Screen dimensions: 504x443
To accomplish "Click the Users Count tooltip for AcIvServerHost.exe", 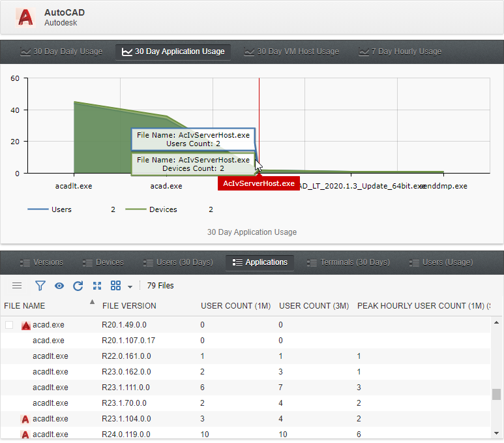I will (193, 140).
